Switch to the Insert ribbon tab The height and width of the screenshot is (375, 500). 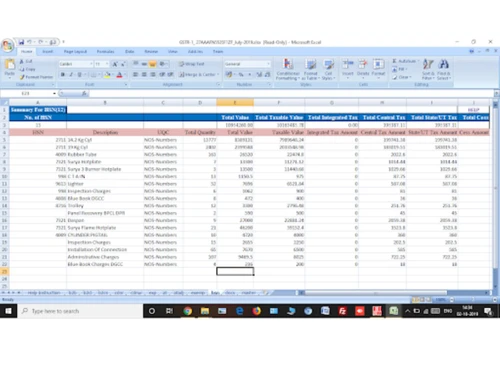[x=47, y=51]
